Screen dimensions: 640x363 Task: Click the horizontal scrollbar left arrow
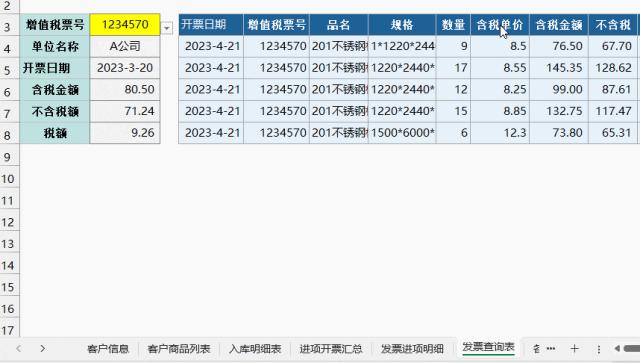pyautogui.click(x=617, y=348)
